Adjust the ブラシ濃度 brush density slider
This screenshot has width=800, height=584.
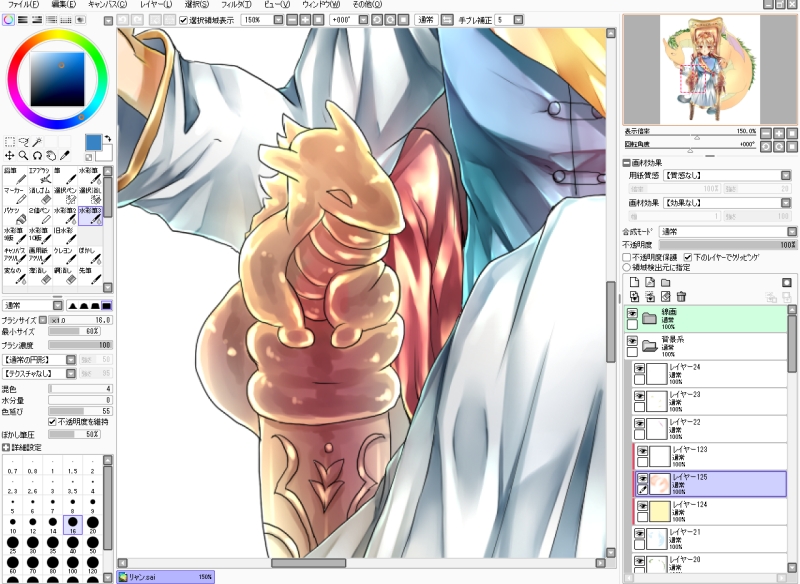click(x=80, y=345)
